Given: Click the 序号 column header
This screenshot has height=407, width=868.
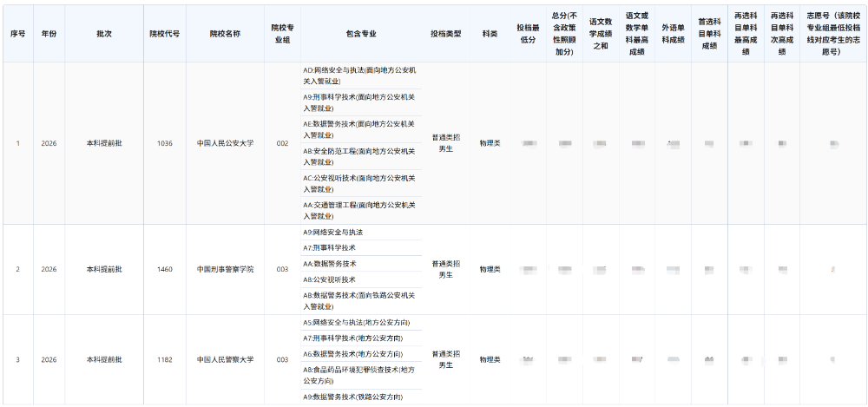Looking at the screenshot, I should coord(17,34).
